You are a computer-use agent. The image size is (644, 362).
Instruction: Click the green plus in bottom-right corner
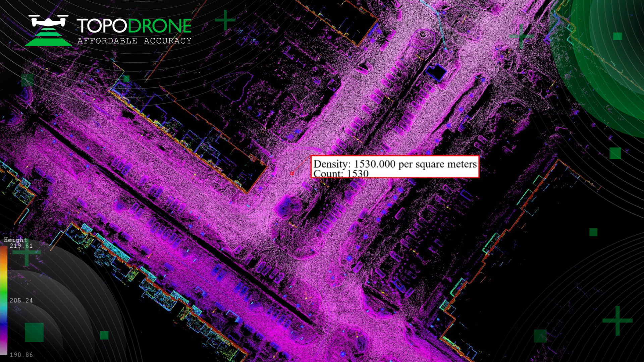click(618, 320)
